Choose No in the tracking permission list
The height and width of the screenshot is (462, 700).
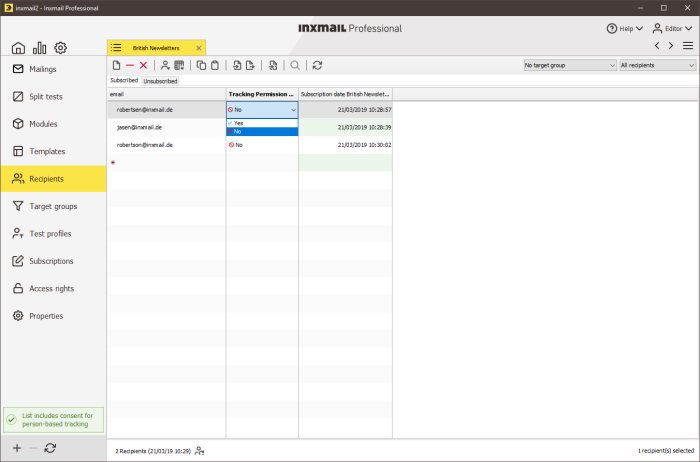[262, 132]
